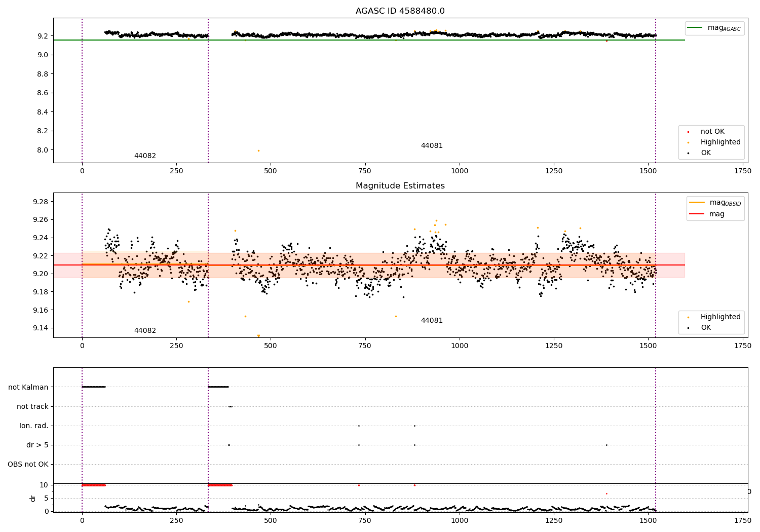760x532 pixels.
Task: Click the 1750 x-tick of the top plot
Action: (743, 171)
